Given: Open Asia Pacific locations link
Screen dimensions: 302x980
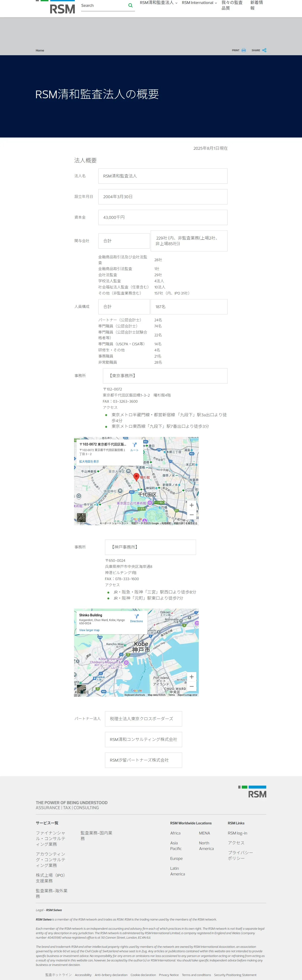Looking at the screenshot, I should click(x=176, y=846).
